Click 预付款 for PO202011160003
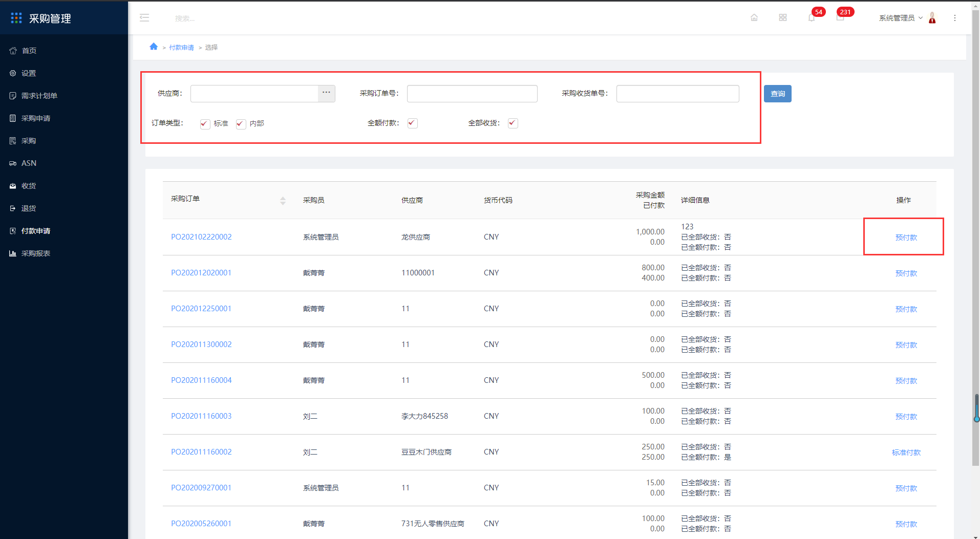The width and height of the screenshot is (980, 539). [906, 417]
